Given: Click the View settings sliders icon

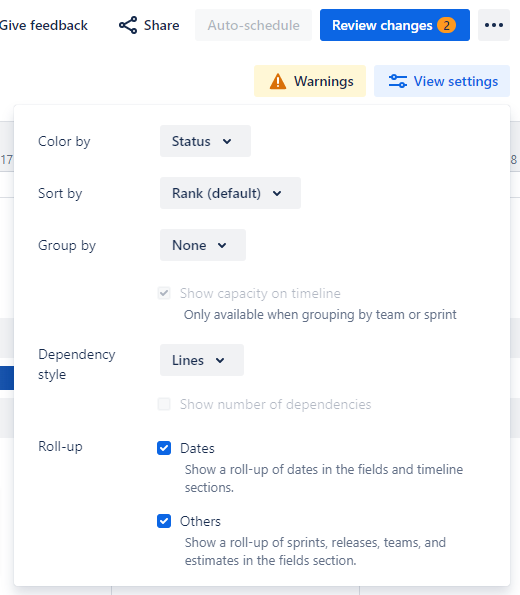Looking at the screenshot, I should (397, 81).
